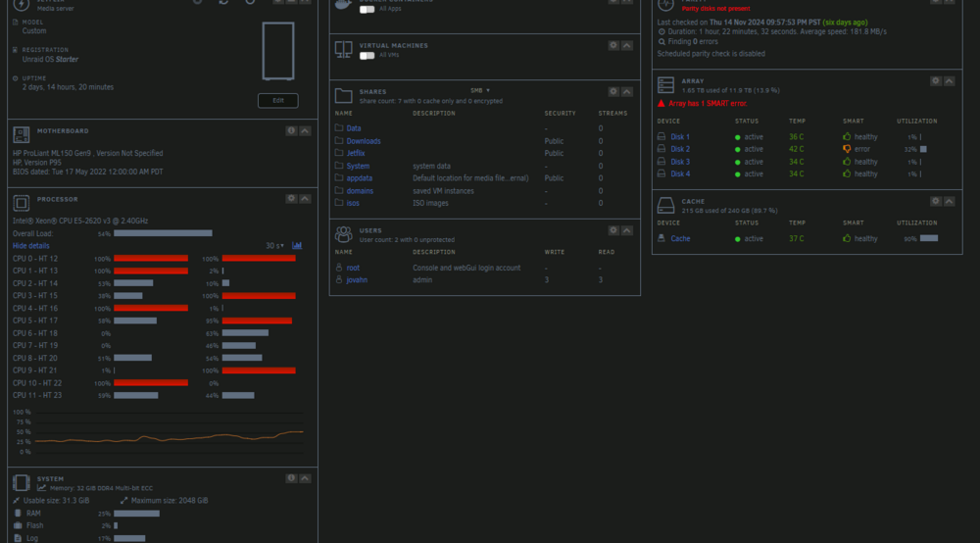The image size is (980, 543).
Task: Open the Cache device link
Action: [x=681, y=239]
